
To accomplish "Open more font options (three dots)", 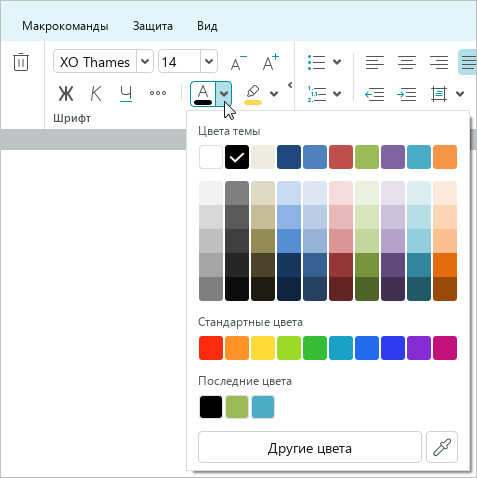I will tap(158, 93).
